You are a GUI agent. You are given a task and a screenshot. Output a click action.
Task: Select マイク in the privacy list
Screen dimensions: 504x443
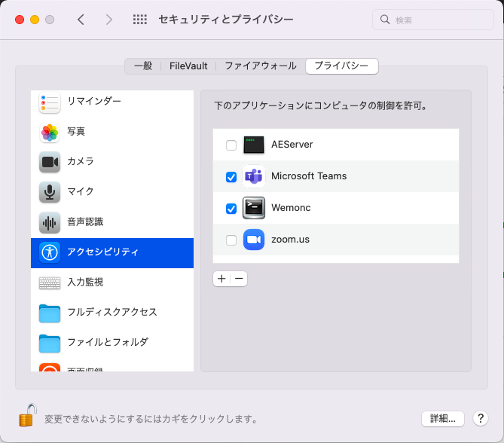point(112,192)
